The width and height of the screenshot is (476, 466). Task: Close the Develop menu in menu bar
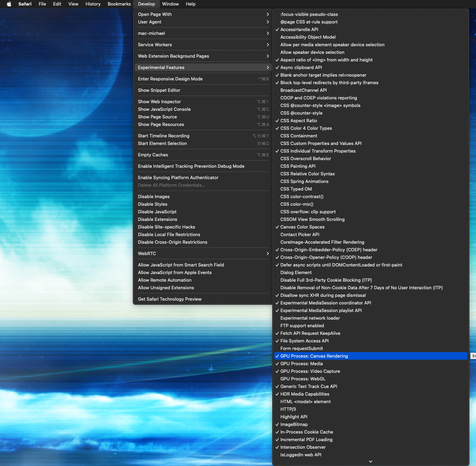[x=146, y=4]
